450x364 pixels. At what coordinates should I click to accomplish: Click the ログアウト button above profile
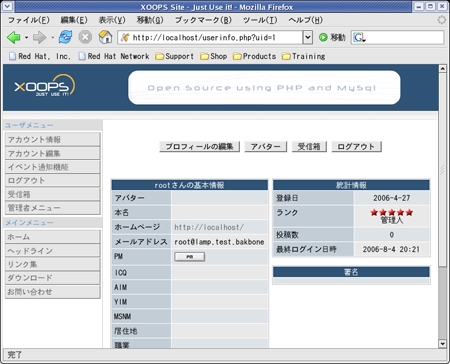click(x=356, y=146)
